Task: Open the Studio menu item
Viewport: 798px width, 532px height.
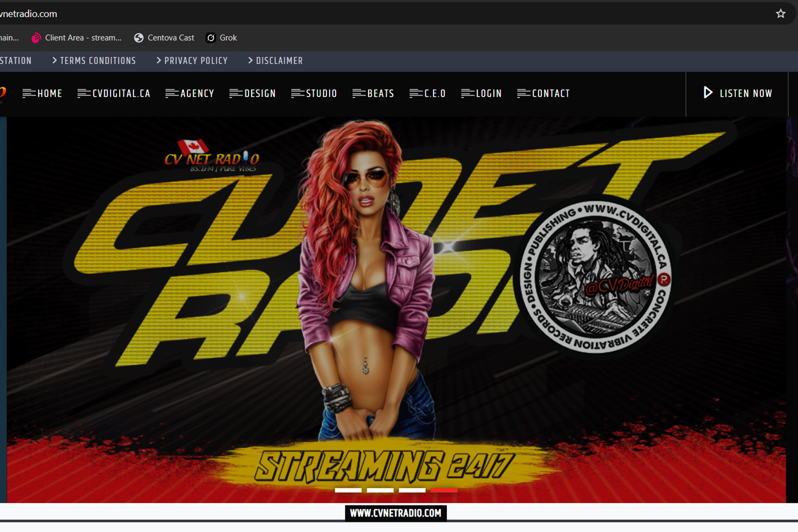Action: coord(322,94)
